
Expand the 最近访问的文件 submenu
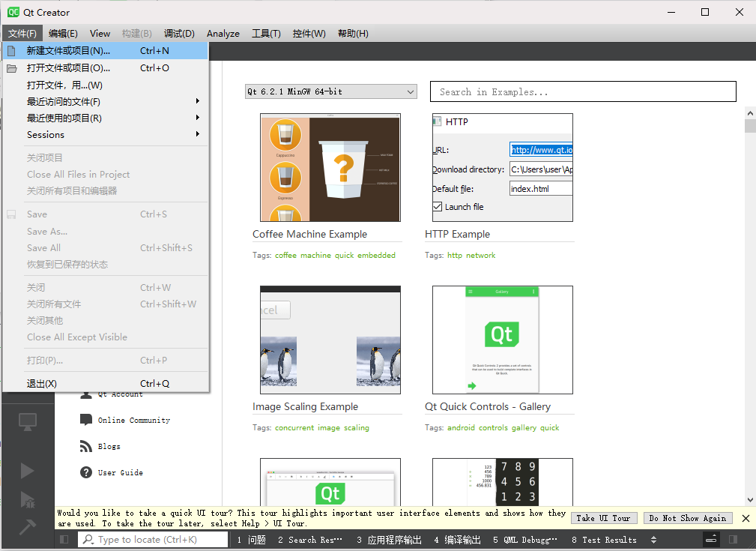coord(106,101)
